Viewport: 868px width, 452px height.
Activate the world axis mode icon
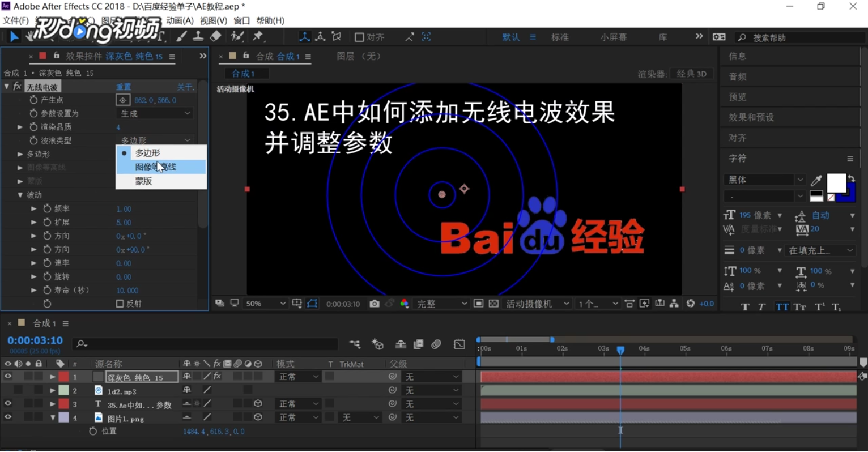(321, 37)
